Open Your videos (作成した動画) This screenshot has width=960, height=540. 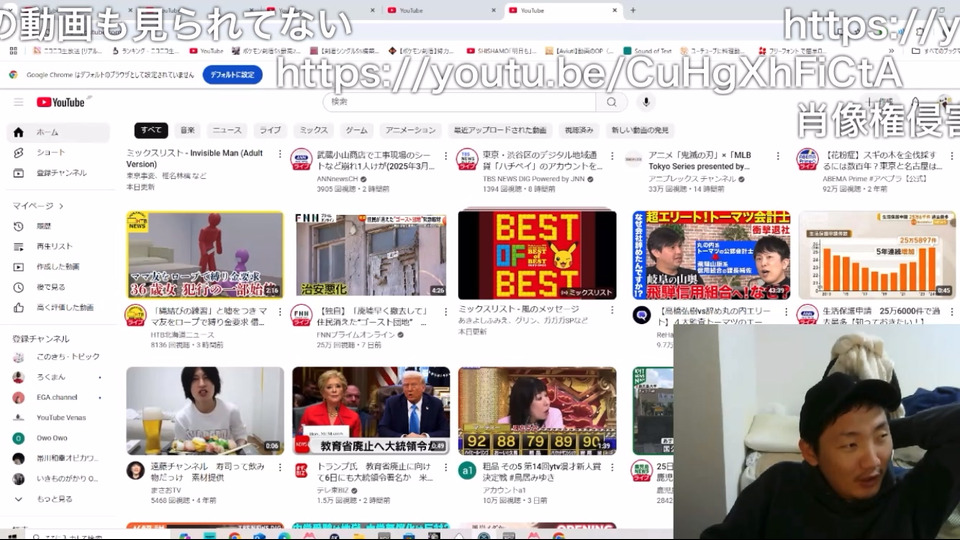point(58,267)
